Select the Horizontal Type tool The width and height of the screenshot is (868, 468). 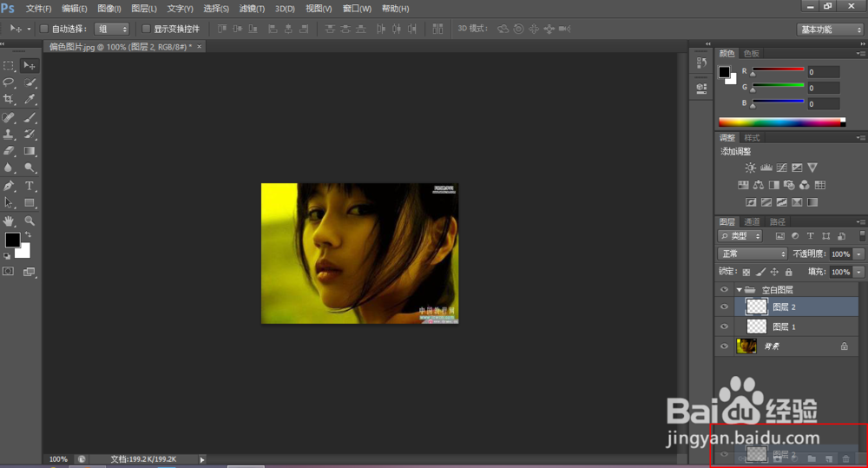30,186
